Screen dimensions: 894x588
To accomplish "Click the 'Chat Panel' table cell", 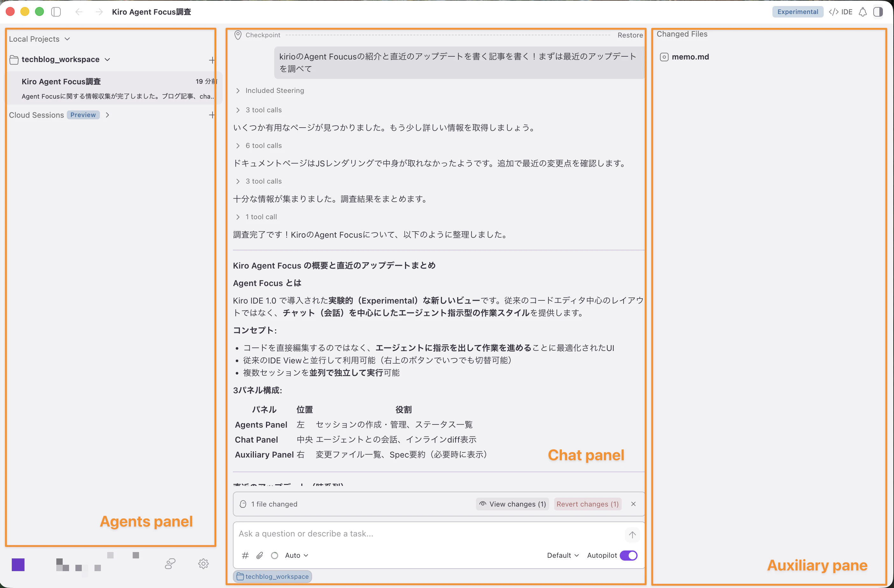I will 256,440.
